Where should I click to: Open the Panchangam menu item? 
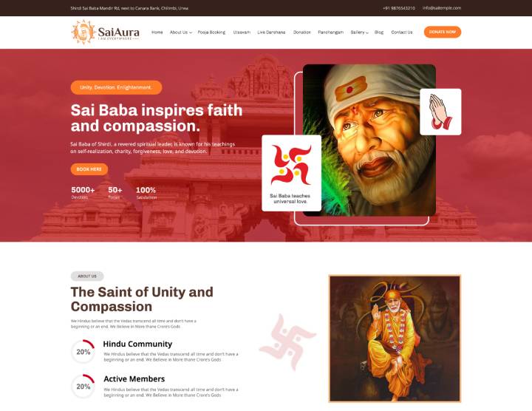click(x=330, y=33)
